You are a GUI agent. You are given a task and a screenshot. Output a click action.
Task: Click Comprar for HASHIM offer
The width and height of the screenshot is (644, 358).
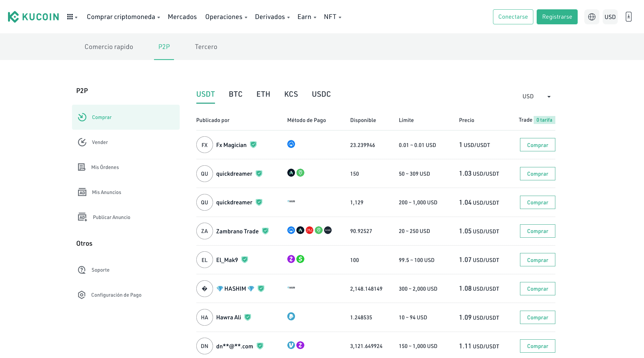(x=538, y=289)
